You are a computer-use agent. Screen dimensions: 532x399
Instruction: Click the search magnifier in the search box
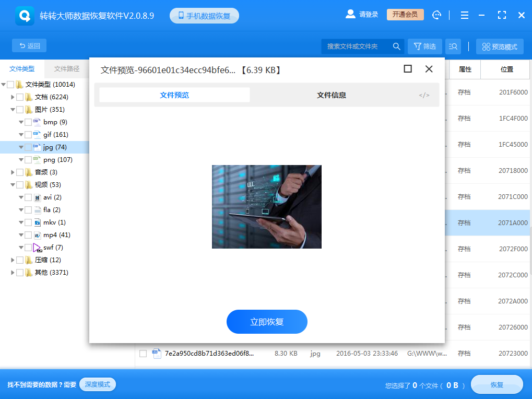point(396,46)
